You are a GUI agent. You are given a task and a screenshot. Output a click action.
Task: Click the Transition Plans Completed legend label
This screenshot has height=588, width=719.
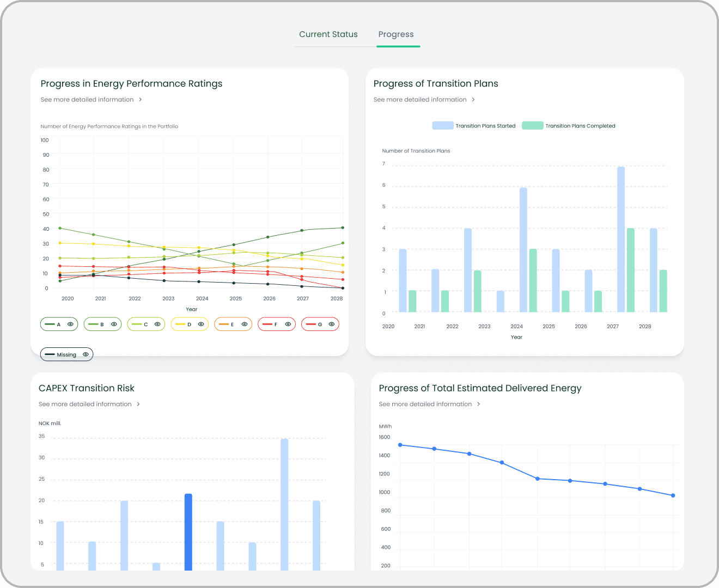(x=580, y=126)
